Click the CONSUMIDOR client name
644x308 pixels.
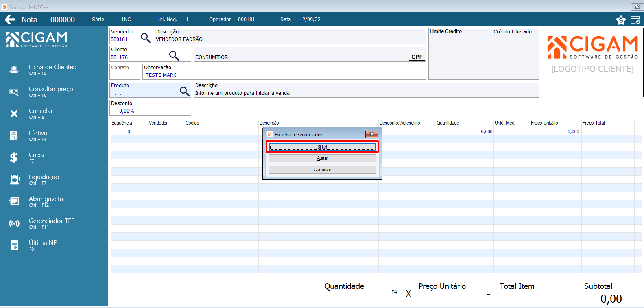click(x=212, y=57)
